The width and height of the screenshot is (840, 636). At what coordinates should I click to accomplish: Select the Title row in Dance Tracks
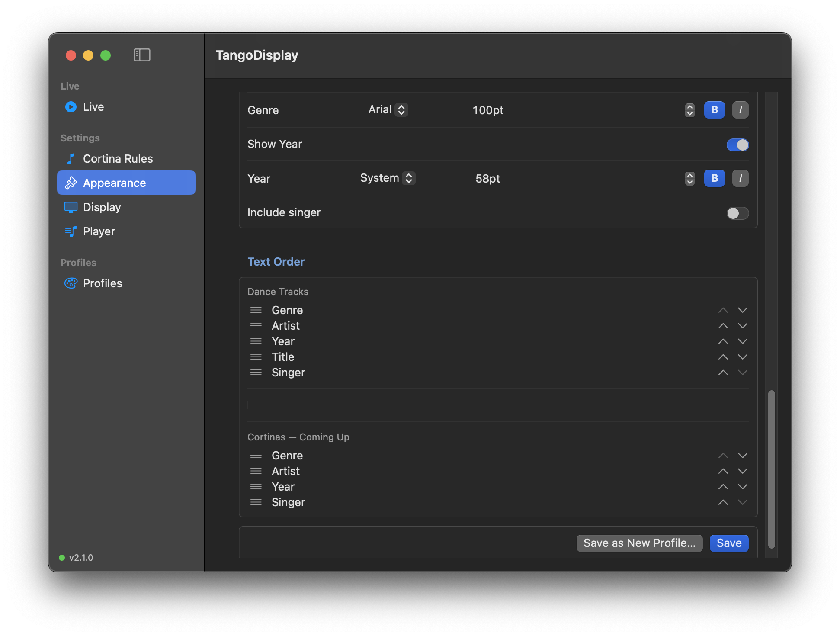498,357
